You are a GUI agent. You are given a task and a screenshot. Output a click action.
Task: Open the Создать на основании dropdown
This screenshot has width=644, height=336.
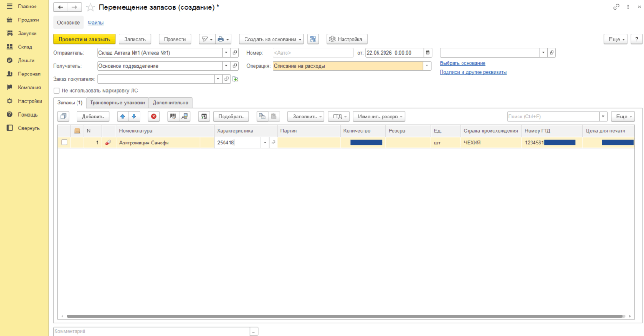click(x=272, y=39)
